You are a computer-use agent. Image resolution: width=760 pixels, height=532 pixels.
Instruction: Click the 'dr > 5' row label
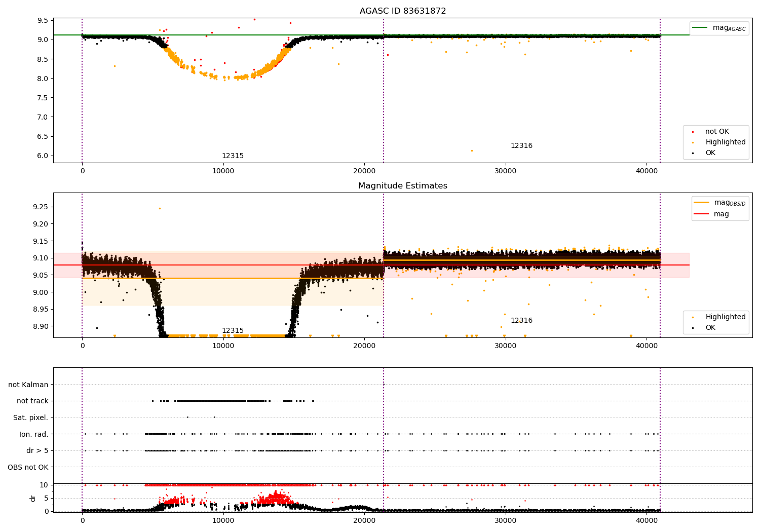click(37, 451)
